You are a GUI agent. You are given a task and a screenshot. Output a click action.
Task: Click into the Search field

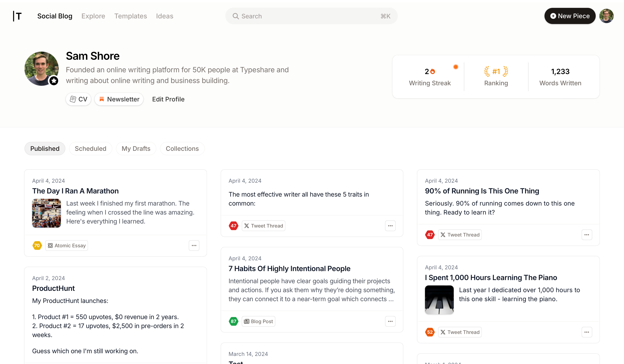coord(311,16)
